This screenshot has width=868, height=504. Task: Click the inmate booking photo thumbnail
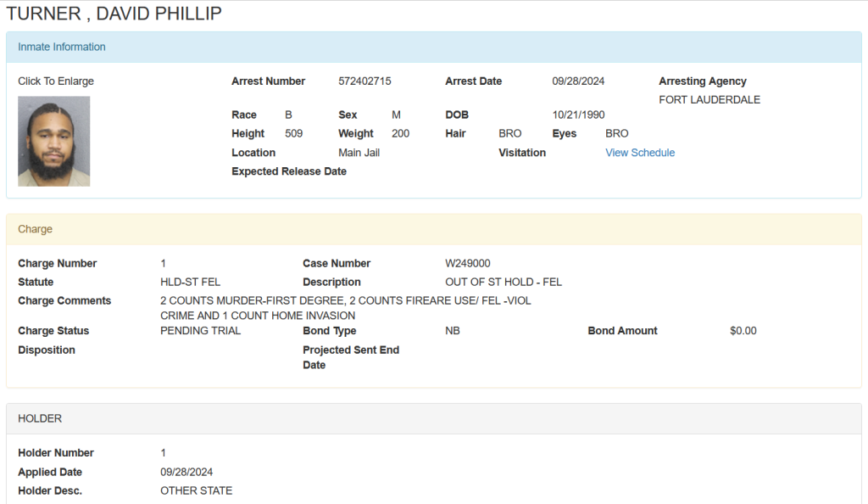coord(53,141)
